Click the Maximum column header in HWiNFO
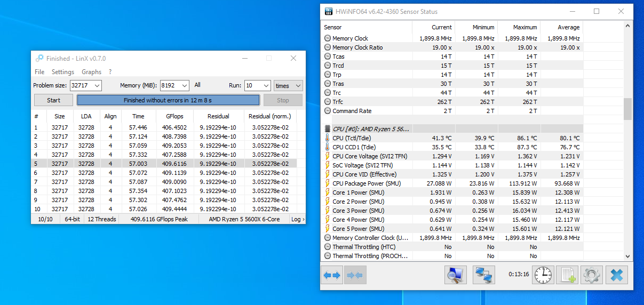 coord(519,27)
